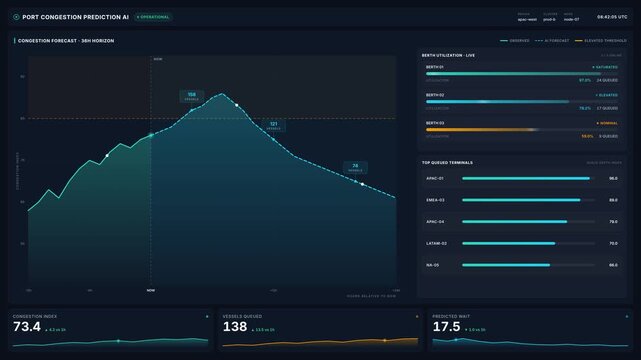The height and width of the screenshot is (360, 641).
Task: Click the apac-west region value in header
Action: pos(527,20)
